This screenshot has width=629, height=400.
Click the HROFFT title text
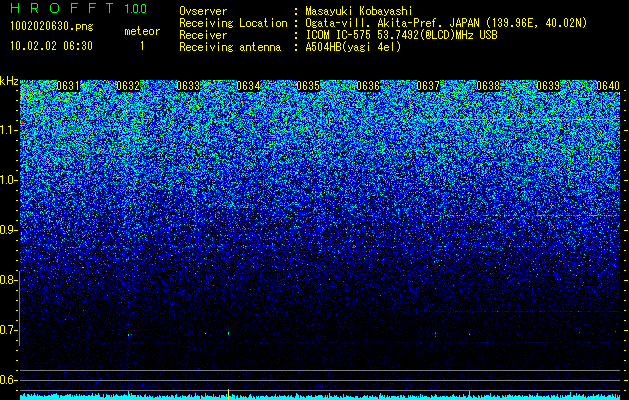pyautogui.click(x=62, y=8)
